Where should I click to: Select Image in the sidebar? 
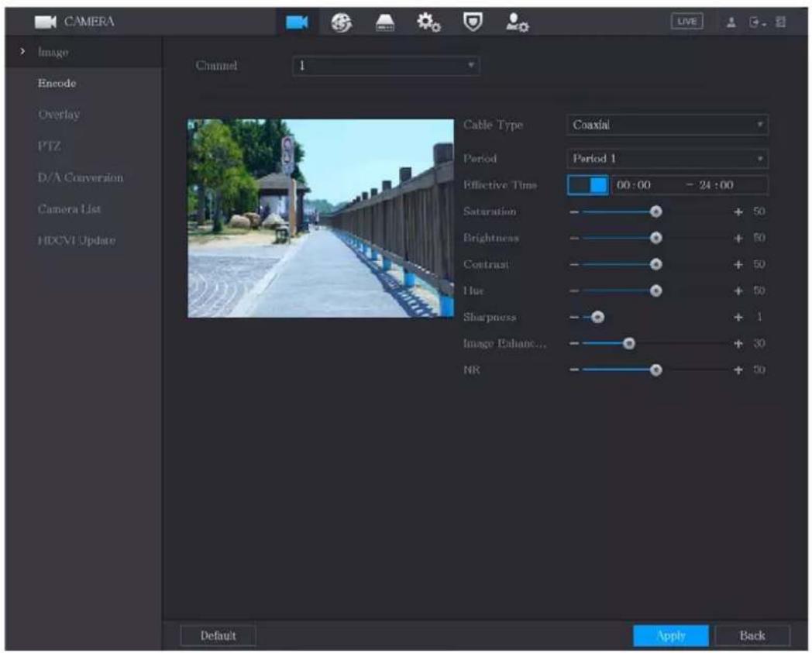(x=53, y=53)
